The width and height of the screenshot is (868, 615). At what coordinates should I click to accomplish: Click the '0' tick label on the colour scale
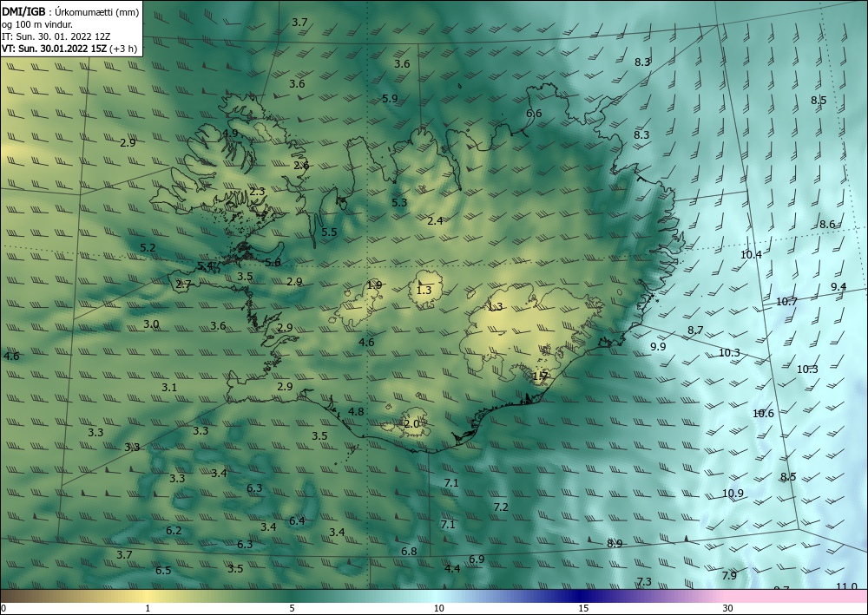coord(3,608)
